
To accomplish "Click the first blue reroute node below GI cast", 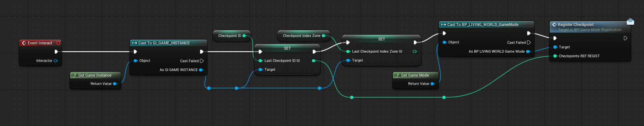I will pos(209,88).
